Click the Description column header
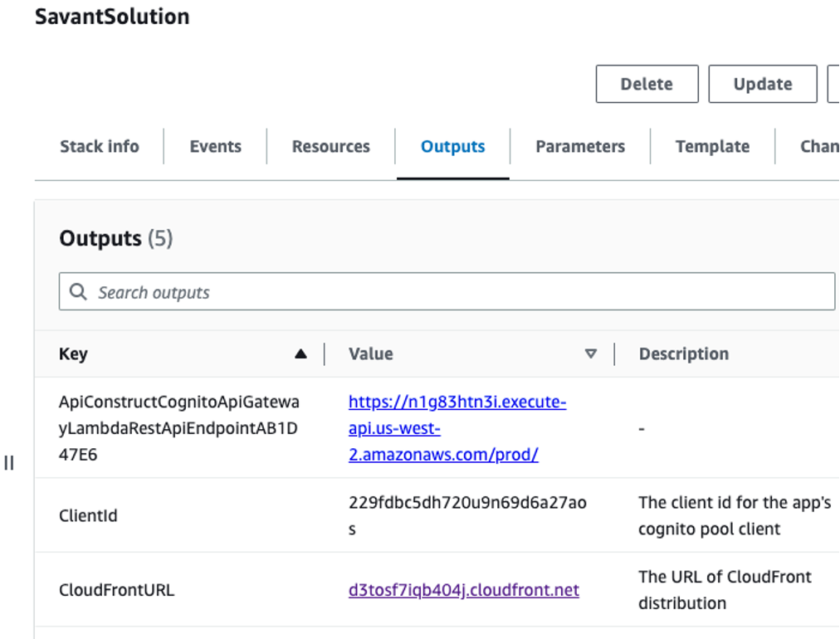840x639 pixels. [684, 354]
